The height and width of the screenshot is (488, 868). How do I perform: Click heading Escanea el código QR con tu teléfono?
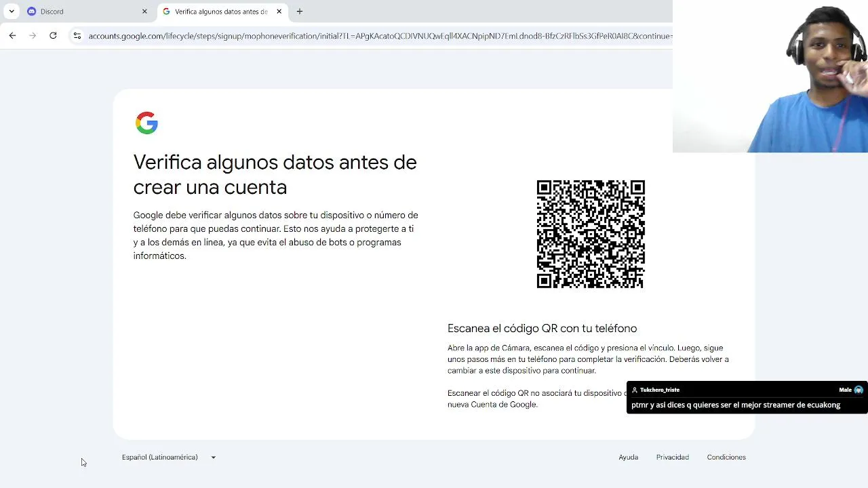point(542,328)
